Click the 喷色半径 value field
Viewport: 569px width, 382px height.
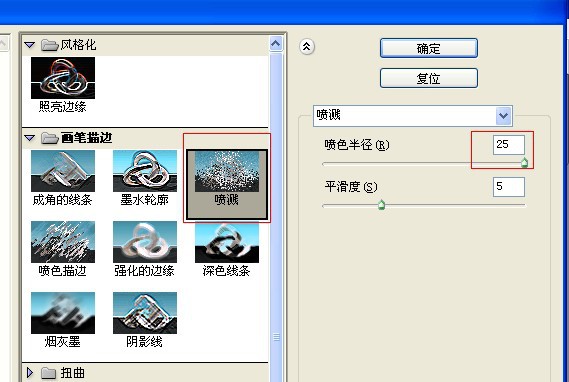(x=509, y=145)
